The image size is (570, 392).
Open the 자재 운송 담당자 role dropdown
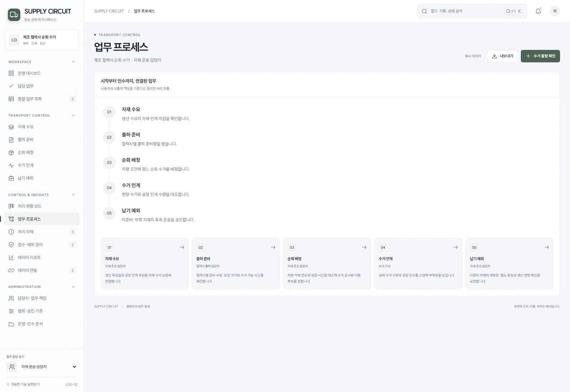pos(42,367)
